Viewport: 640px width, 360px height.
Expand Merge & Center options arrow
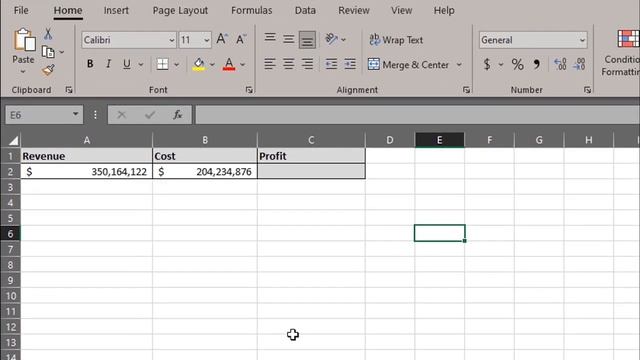[459, 64]
